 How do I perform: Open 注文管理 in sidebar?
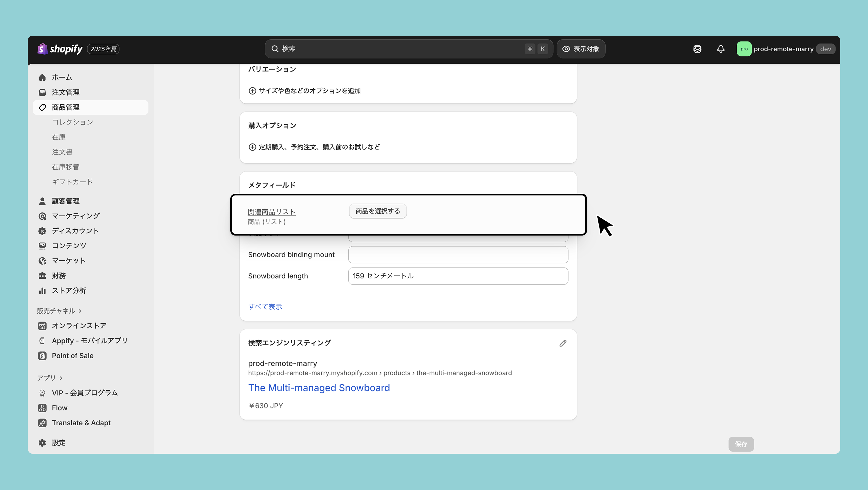click(65, 92)
